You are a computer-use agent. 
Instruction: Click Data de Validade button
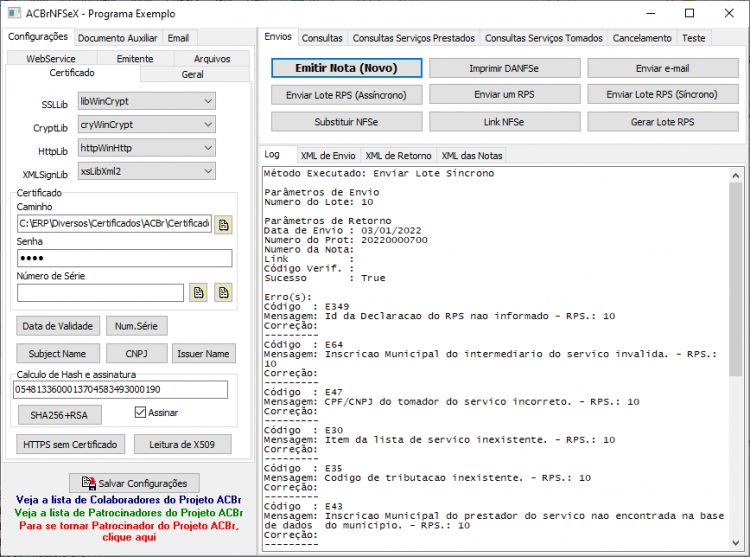58,326
